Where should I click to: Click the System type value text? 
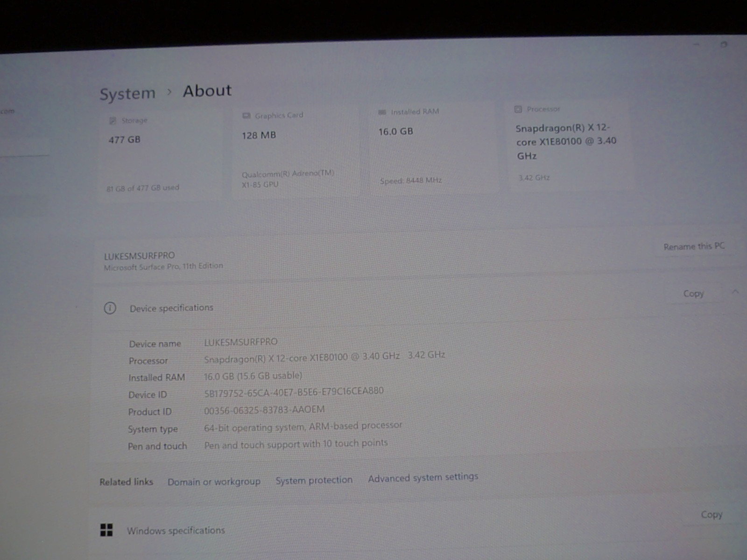tap(303, 427)
